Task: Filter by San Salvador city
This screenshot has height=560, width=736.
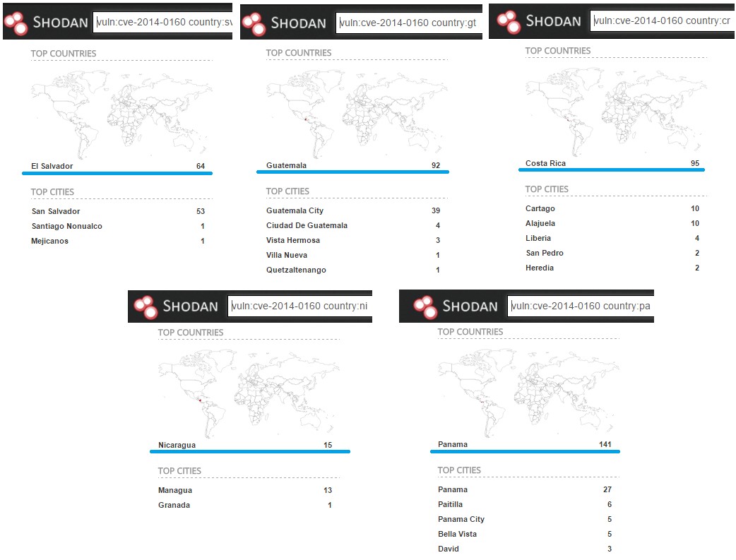Action: pos(56,211)
